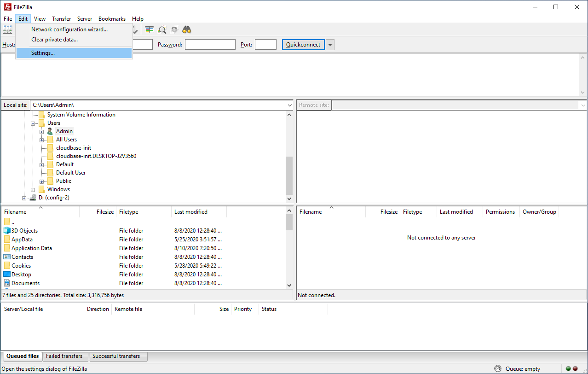Click the Password input field
The height and width of the screenshot is (374, 588).
tap(210, 45)
